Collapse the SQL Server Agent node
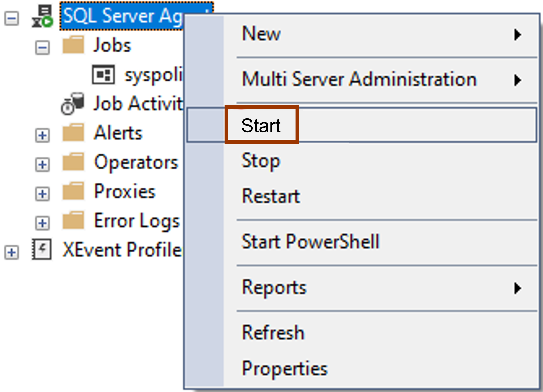Viewport: 543px width, 392px height. (x=11, y=18)
